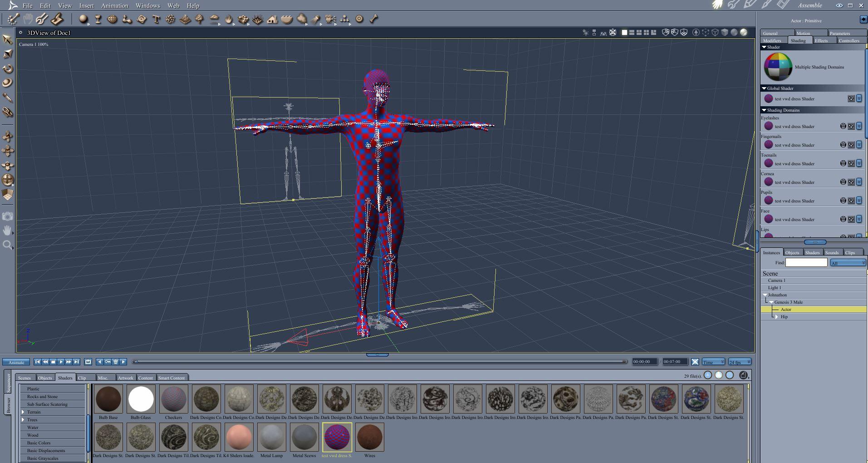
Task: Click the Toenails shader color swatch
Action: (769, 163)
